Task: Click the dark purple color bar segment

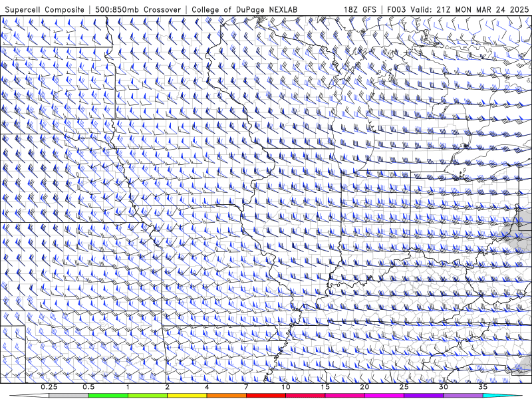Action: [424, 396]
